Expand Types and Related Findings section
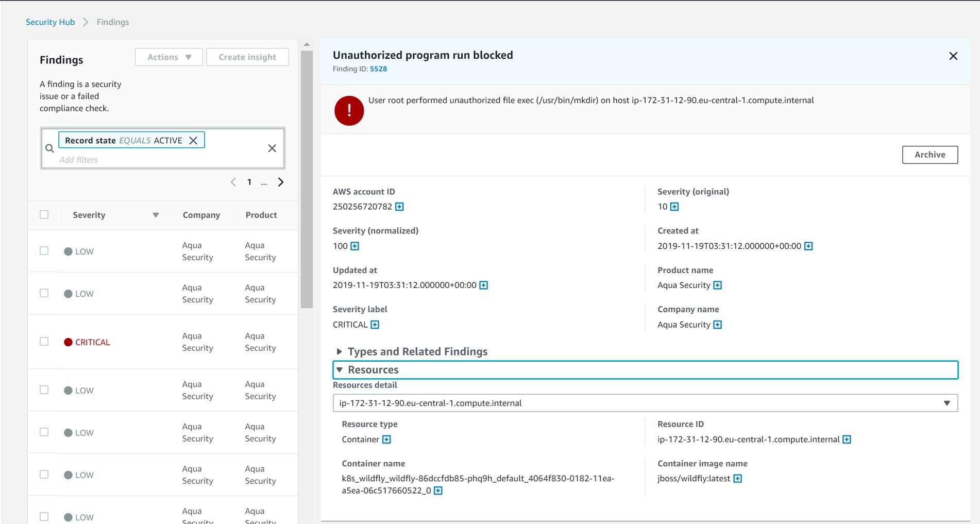This screenshot has width=980, height=524. [x=339, y=351]
